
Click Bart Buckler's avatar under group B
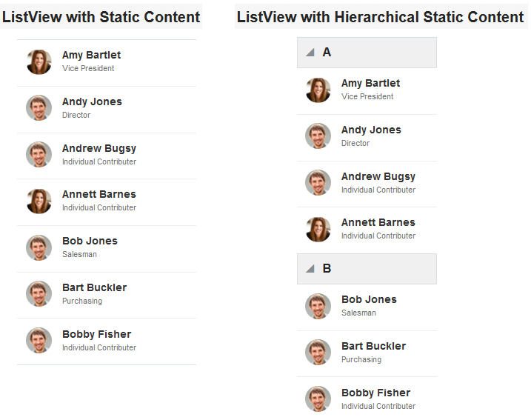click(x=318, y=353)
